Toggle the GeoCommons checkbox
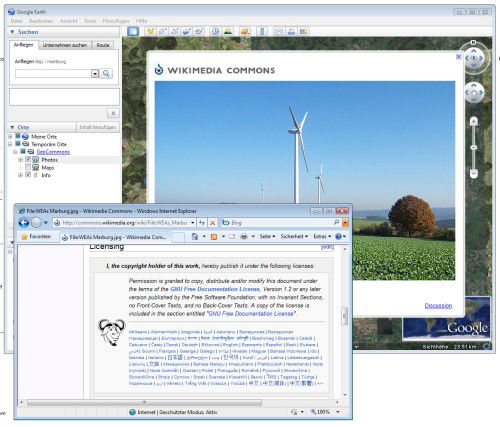Image resolution: width=500 pixels, height=427 pixels. tap(23, 151)
